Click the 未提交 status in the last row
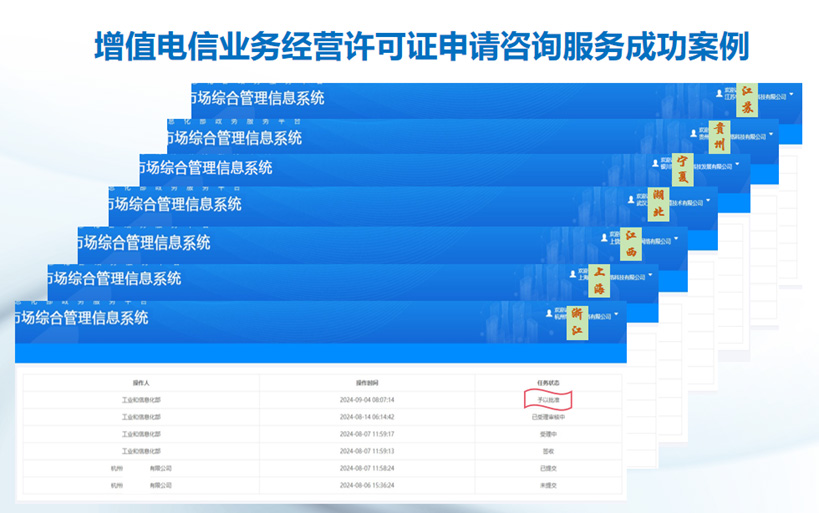This screenshot has width=819, height=513. pyautogui.click(x=549, y=485)
